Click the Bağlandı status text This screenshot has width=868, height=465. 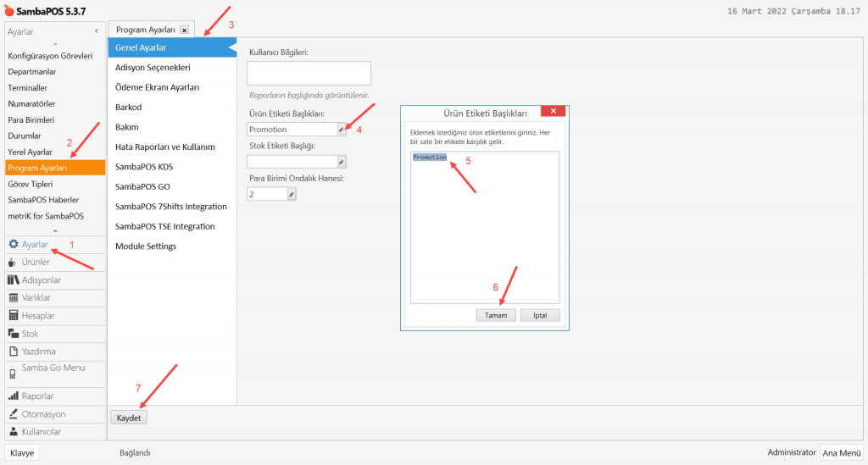[x=135, y=453]
